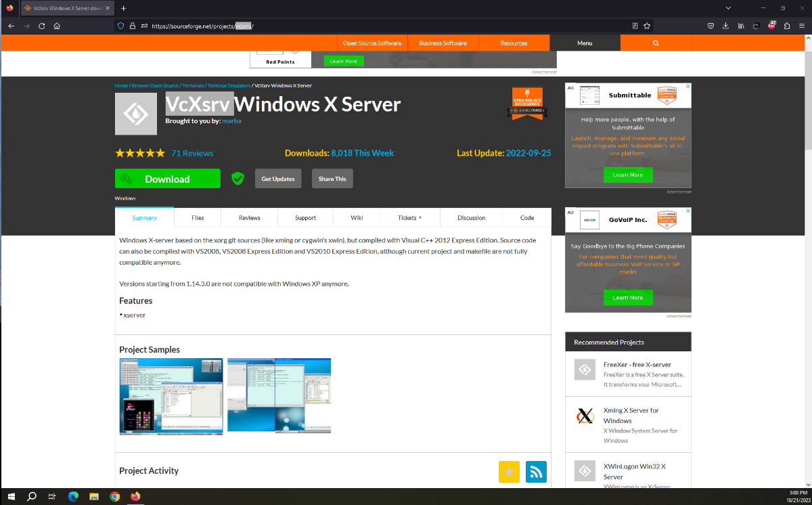Expand the Tickets dropdown tab
The image size is (812, 505).
pyautogui.click(x=409, y=218)
